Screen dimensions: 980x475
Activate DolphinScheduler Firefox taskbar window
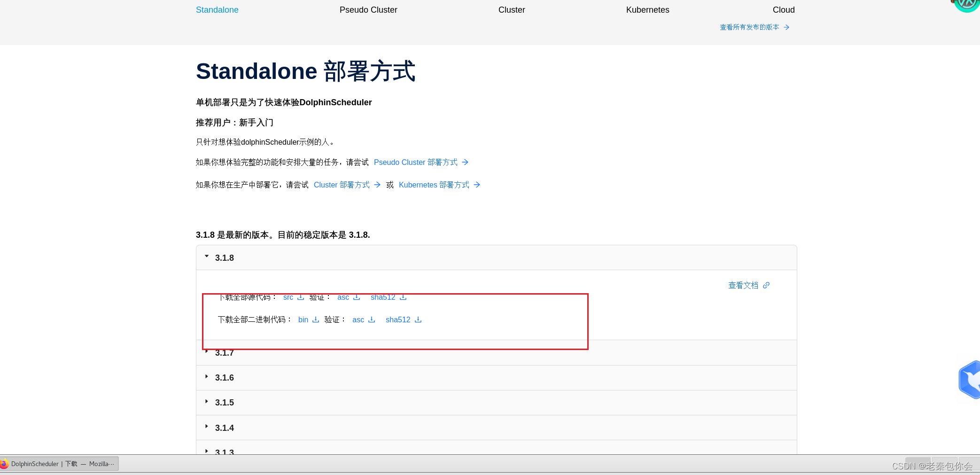tap(59, 464)
